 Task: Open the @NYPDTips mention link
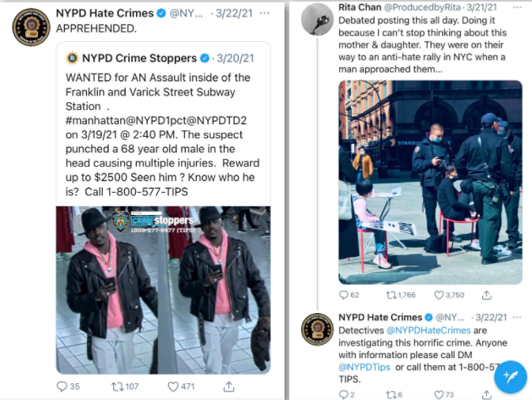pyautogui.click(x=364, y=367)
